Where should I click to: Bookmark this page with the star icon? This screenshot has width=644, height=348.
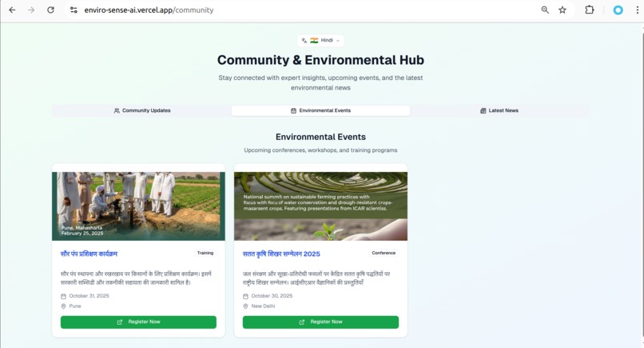(x=563, y=10)
